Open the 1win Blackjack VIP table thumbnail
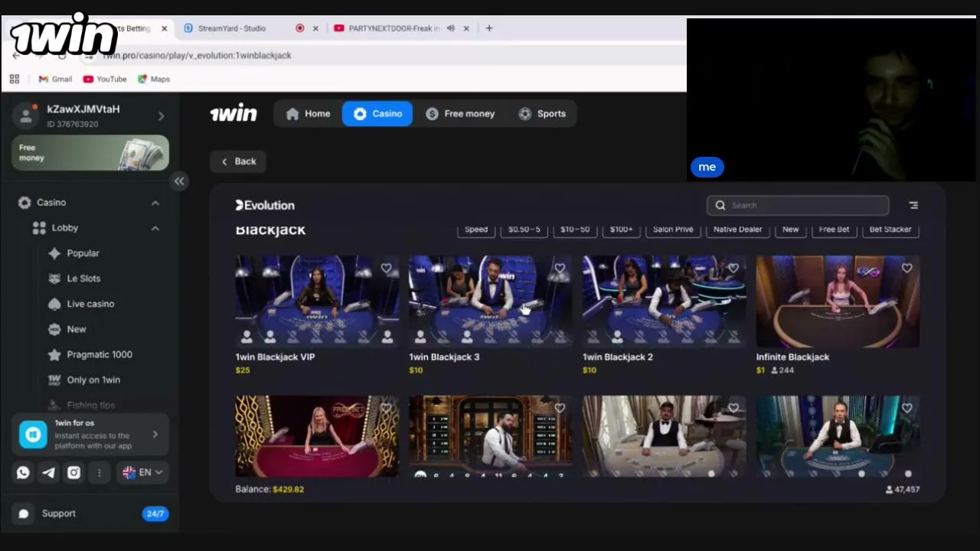 [317, 301]
